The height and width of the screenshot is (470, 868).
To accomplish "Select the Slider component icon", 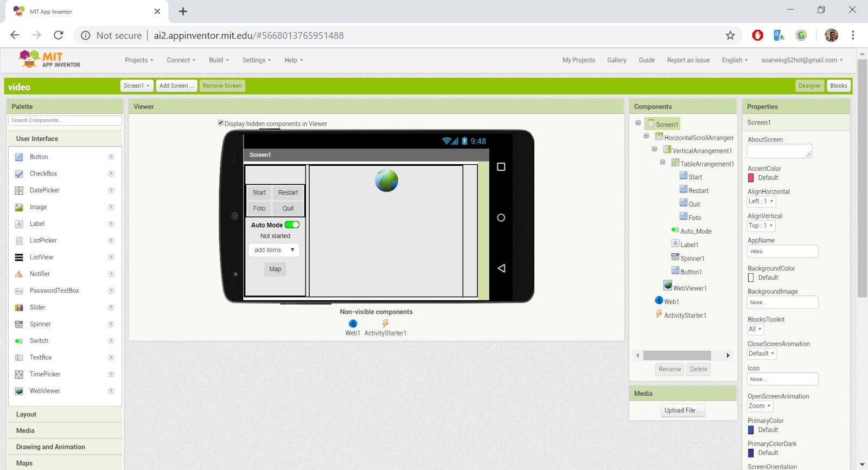I will coord(19,307).
